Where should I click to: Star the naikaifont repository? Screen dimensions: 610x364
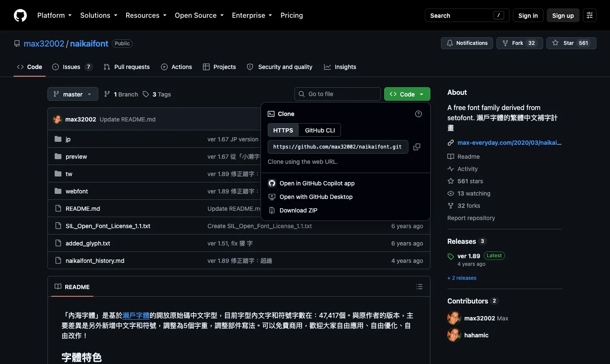[571, 43]
